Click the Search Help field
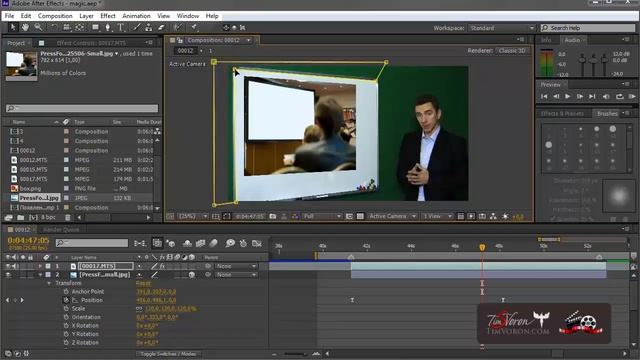The width and height of the screenshot is (640, 360). pyautogui.click(x=588, y=28)
